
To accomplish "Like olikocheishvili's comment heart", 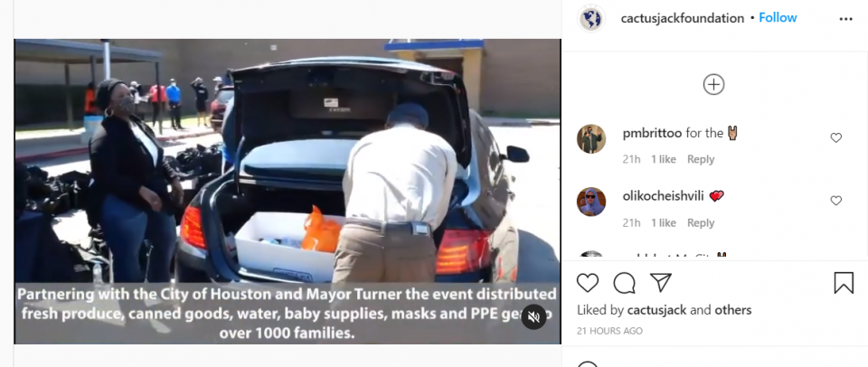I will tap(835, 201).
